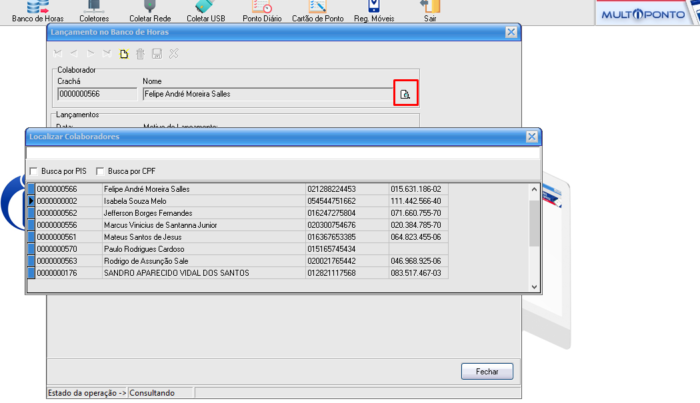Click the yellow new record icon
This screenshot has width=700, height=403.
coord(124,53)
